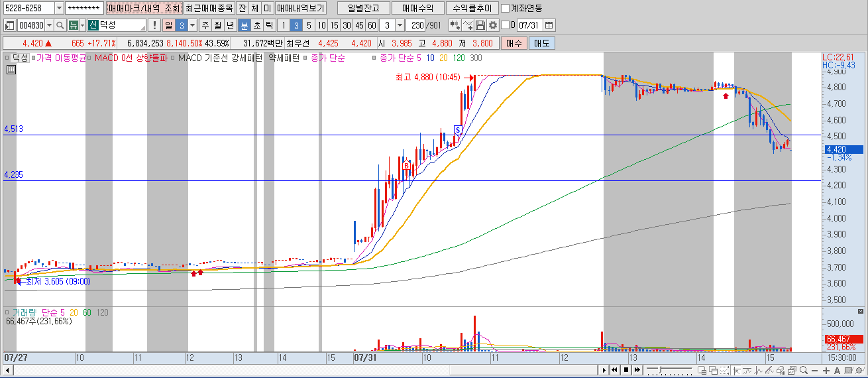Toggle the D date checkbox
The height and width of the screenshot is (378, 868).
point(505,25)
